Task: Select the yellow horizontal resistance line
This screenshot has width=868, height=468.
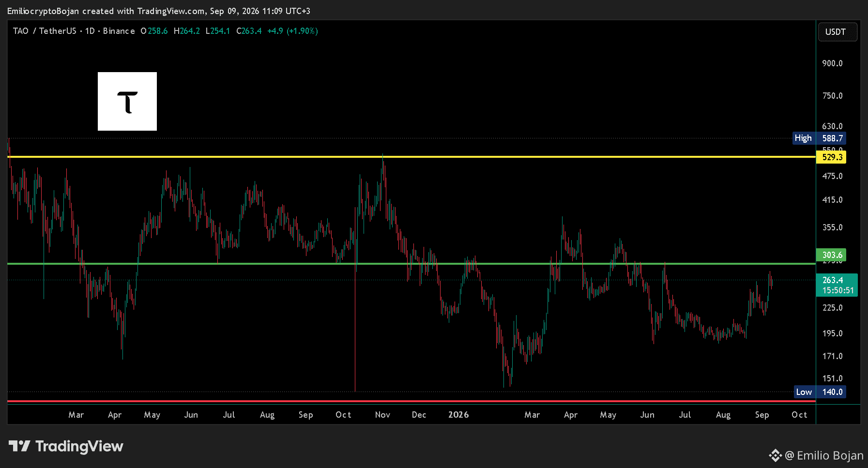Action: point(411,157)
